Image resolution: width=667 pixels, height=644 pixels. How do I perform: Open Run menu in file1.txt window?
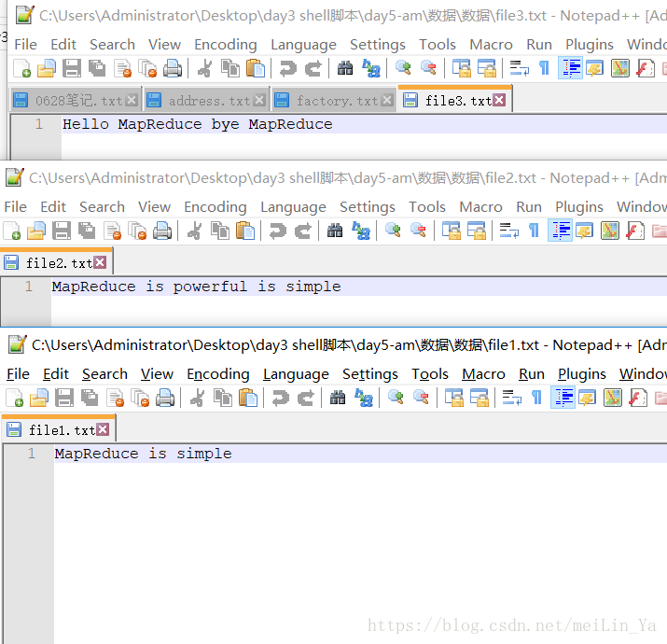tap(532, 373)
